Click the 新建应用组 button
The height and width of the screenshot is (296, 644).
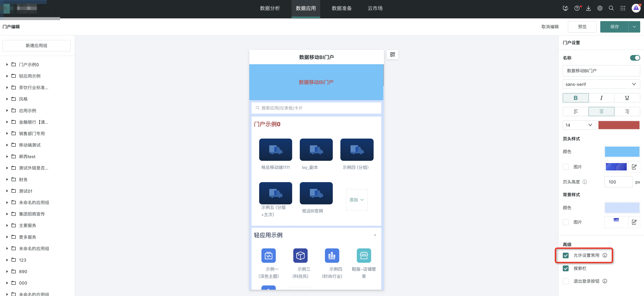[x=37, y=46]
